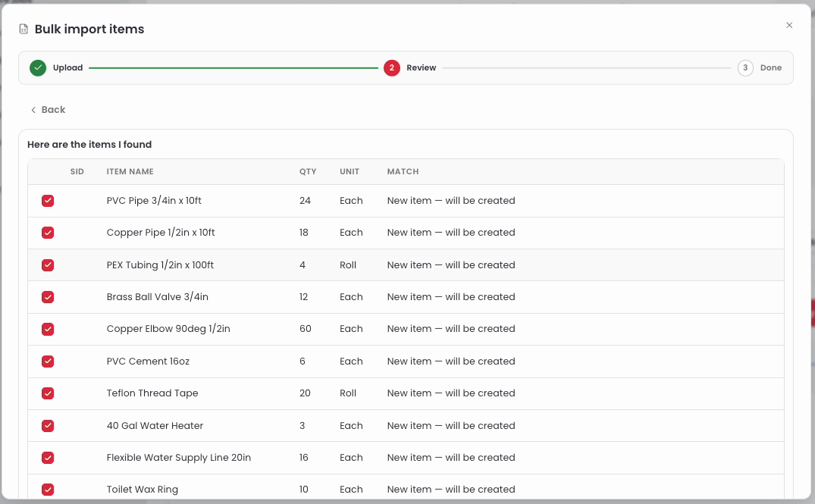
Task: Select the item name Copper Pipe 1/2in x 10ft
Action: pos(161,233)
